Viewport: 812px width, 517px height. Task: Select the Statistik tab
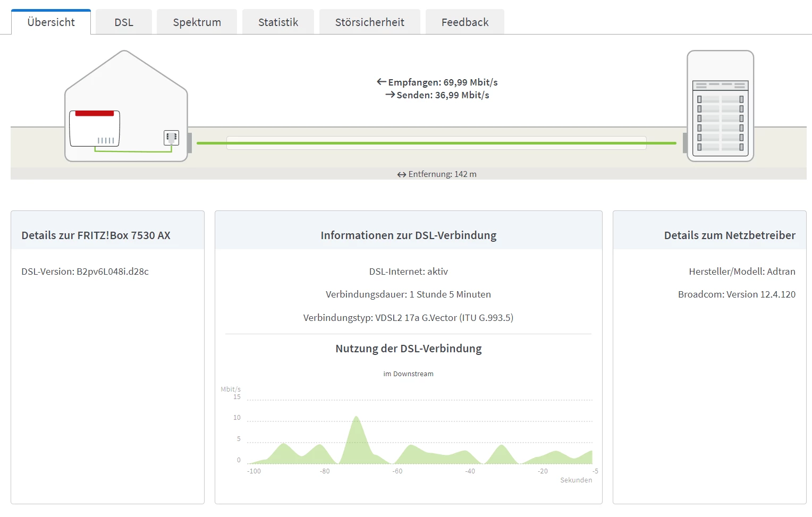[x=278, y=22]
